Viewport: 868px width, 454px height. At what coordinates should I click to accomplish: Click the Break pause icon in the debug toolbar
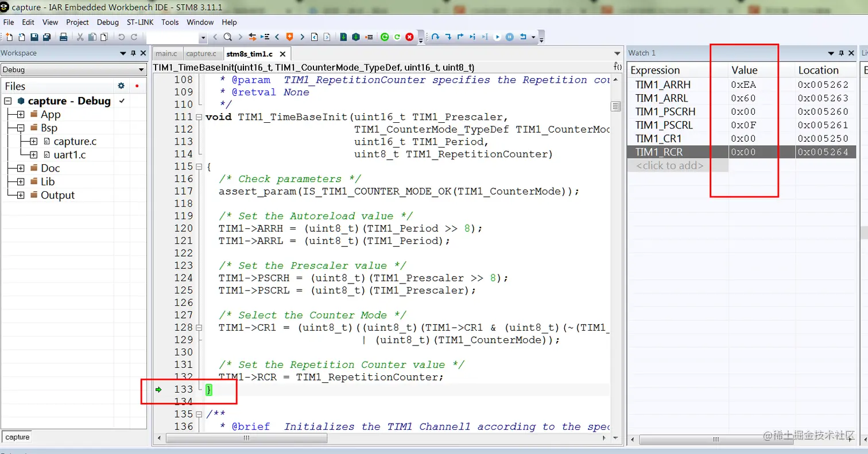(510, 37)
